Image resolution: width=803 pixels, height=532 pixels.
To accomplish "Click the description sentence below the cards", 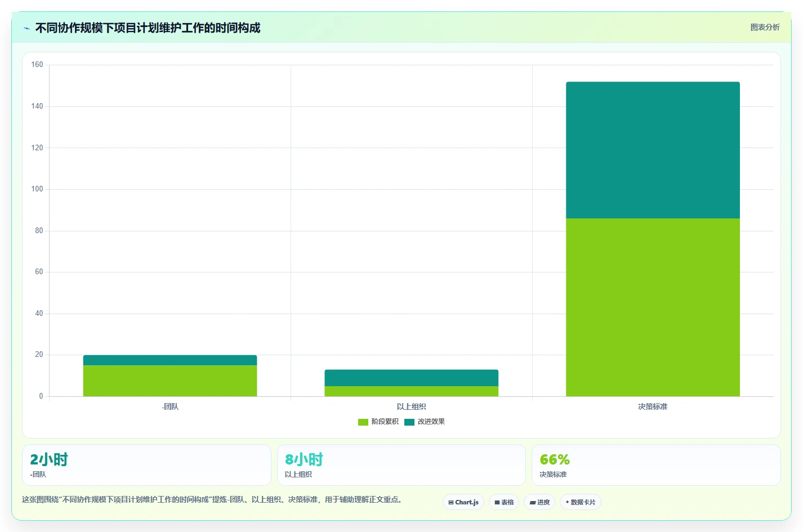I will [212, 499].
